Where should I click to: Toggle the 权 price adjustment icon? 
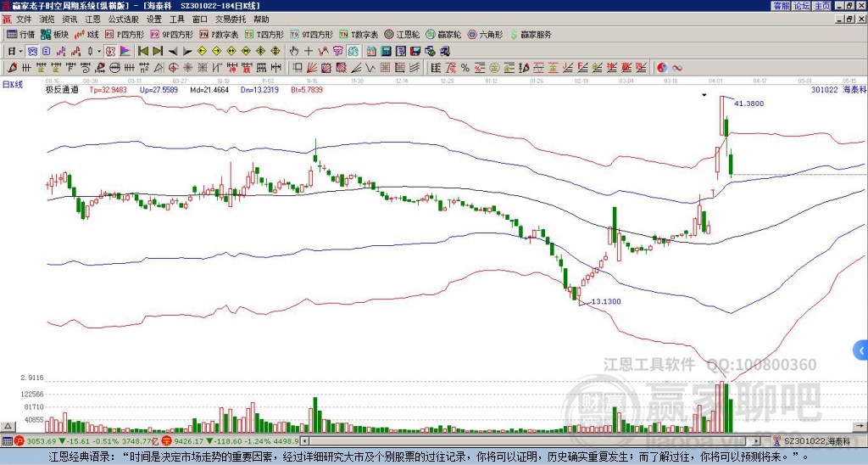pyautogui.click(x=111, y=52)
